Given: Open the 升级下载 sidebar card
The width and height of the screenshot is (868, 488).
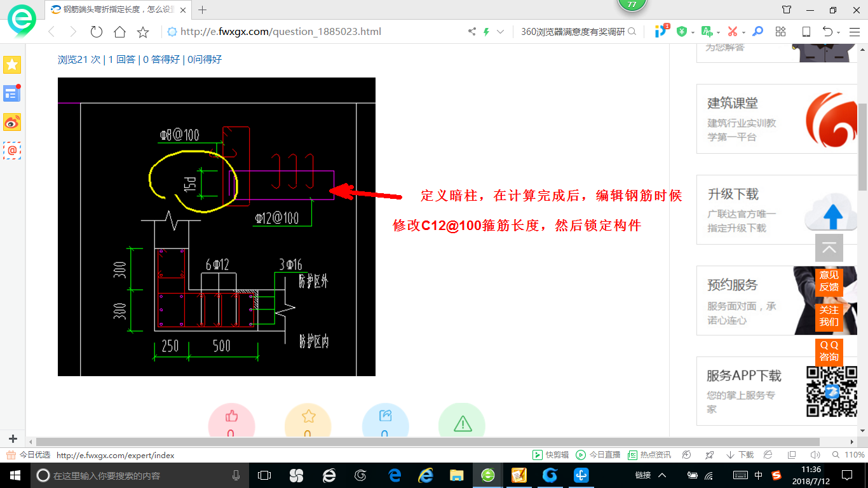Looking at the screenshot, I should (776, 210).
